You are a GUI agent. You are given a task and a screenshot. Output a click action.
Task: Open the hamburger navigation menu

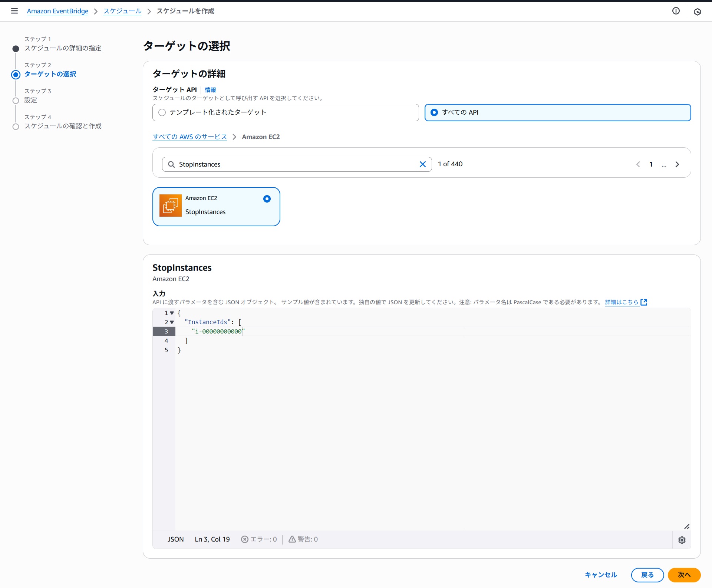tap(14, 11)
